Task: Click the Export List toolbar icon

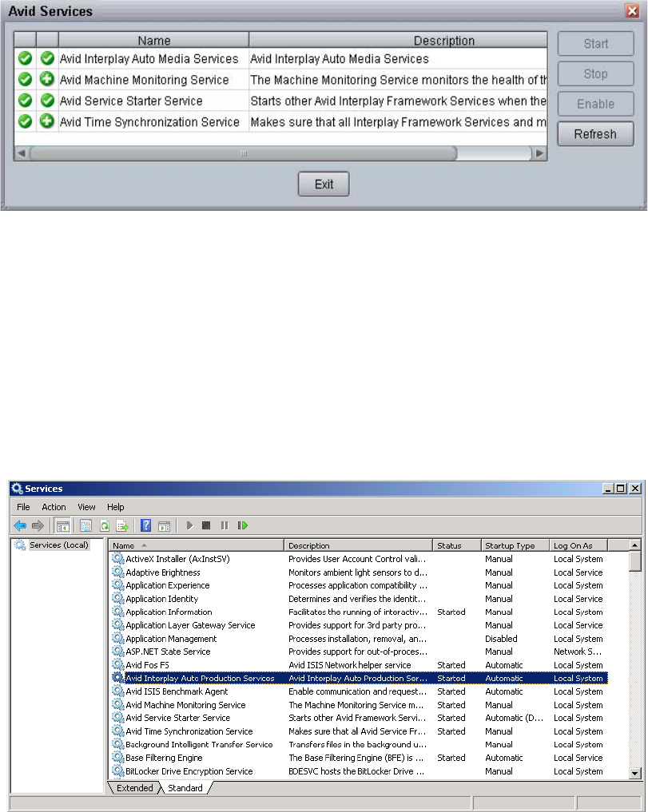Action: point(122,525)
